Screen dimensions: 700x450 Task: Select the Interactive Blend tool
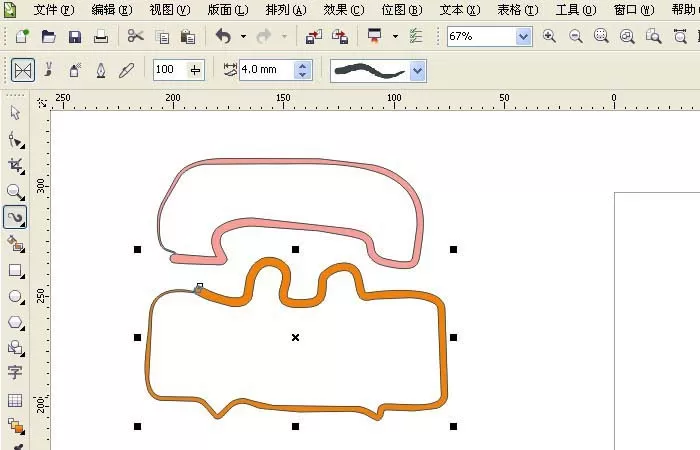click(16, 426)
